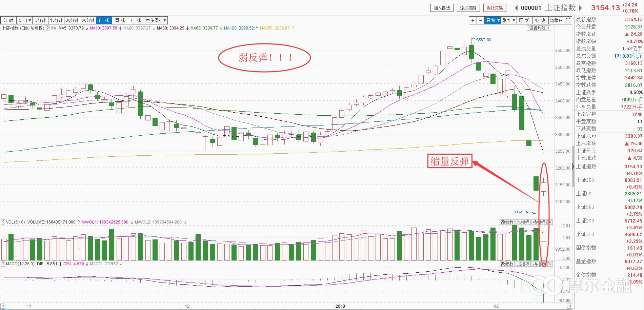Click 换指标 in the VOL panel
This screenshot has height=310, width=644.
539,222
